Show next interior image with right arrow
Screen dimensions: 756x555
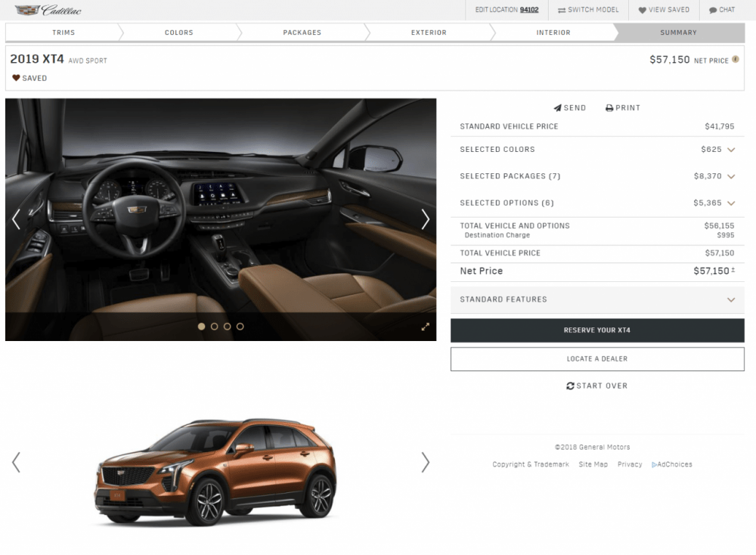[x=425, y=219]
